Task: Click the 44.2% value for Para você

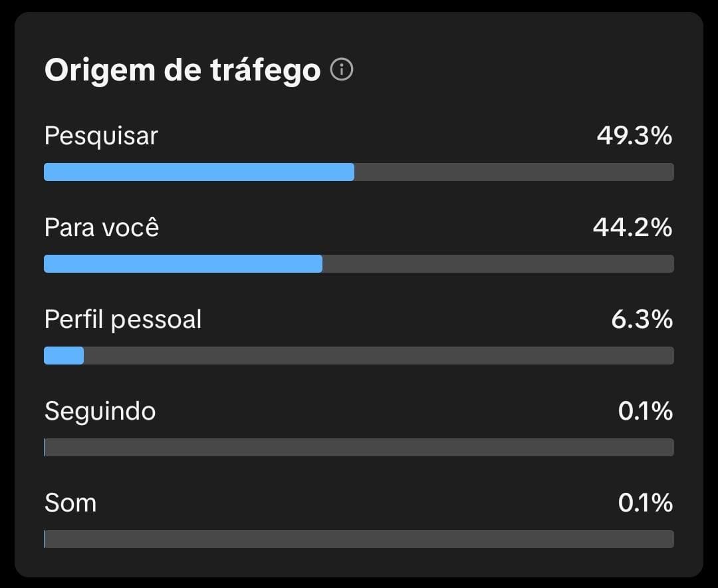Action: point(632,228)
